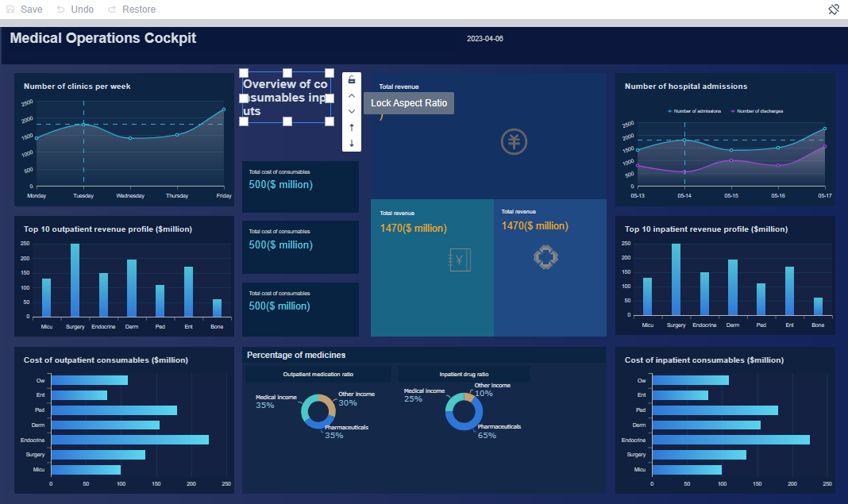This screenshot has width=848, height=504.
Task: Click the pin icon at top right
Action: 834,10
